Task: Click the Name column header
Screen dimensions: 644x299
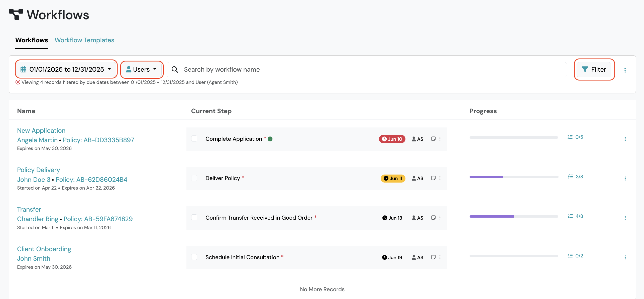Action: coord(26,111)
